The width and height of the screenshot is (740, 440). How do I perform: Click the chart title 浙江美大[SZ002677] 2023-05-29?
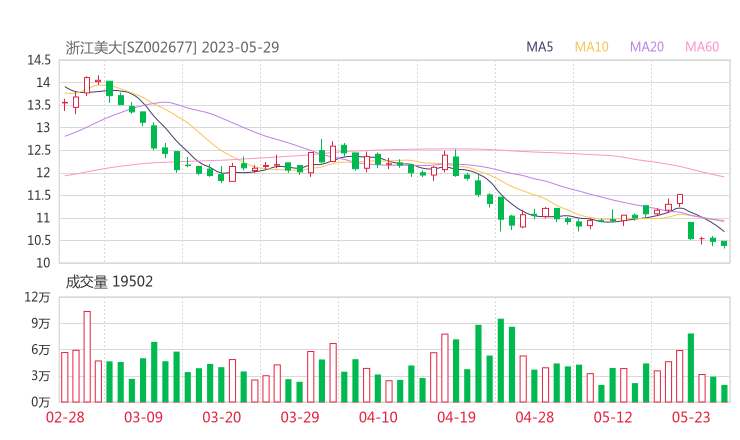click(x=172, y=47)
